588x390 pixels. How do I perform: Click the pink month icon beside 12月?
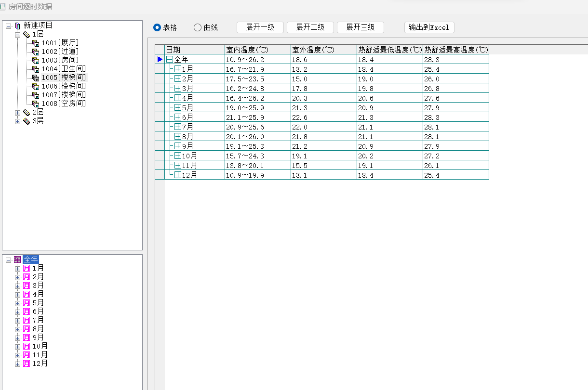pos(27,364)
